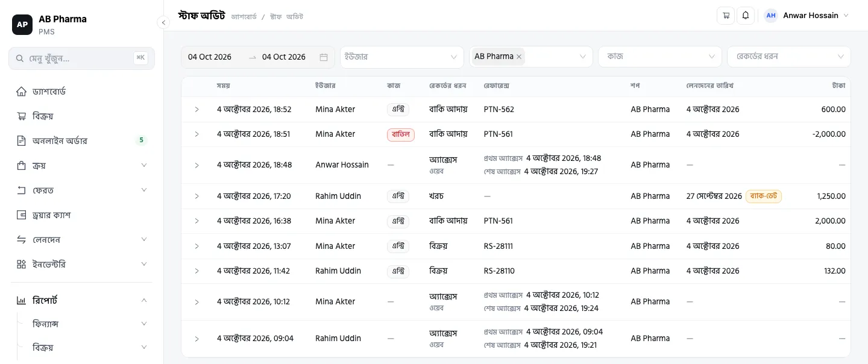Click the ফেরত return icon in sidebar
Image resolution: width=868 pixels, height=364 pixels.
point(22,190)
